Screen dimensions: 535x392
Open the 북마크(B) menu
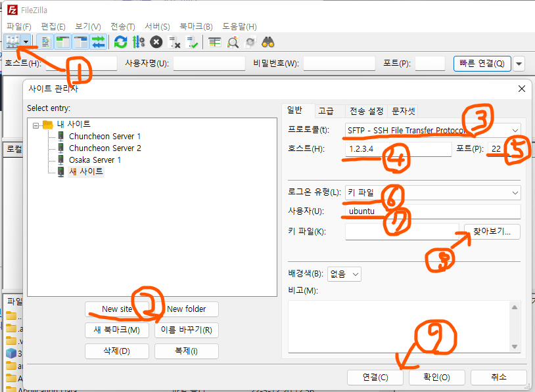197,26
